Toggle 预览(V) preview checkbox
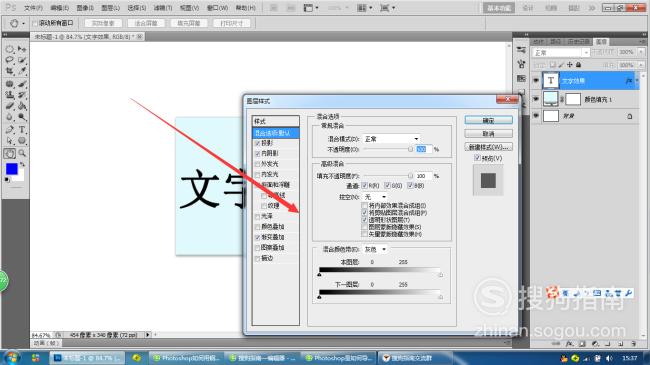The width and height of the screenshot is (650, 365). pyautogui.click(x=477, y=158)
